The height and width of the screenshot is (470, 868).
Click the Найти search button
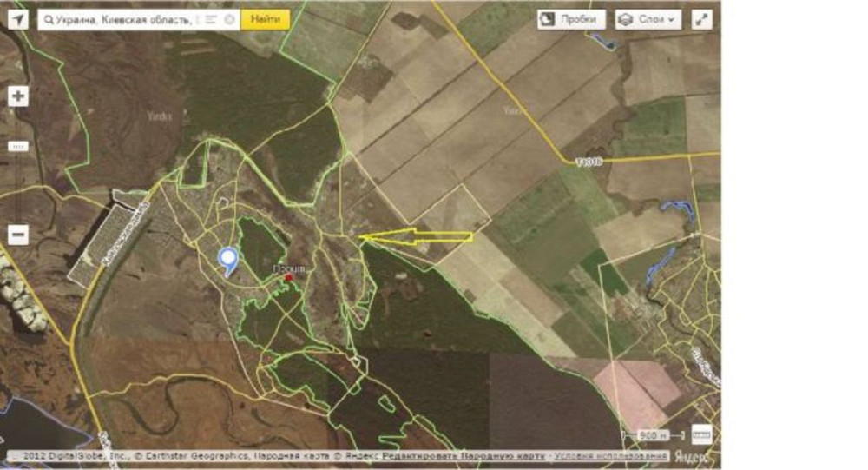[265, 19]
